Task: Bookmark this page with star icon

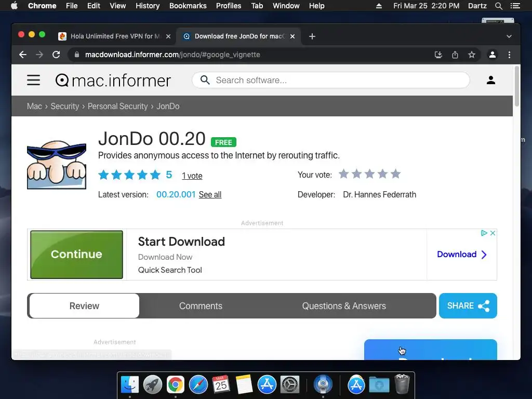Action: click(472, 55)
